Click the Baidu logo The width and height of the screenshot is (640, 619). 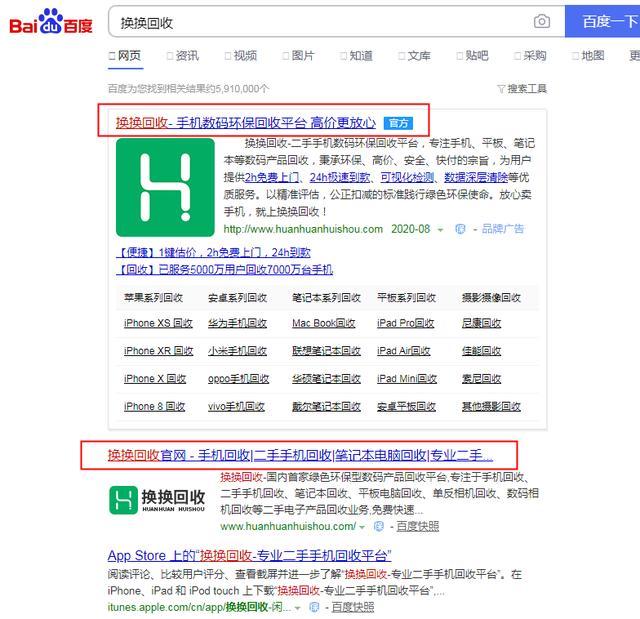tap(51, 22)
